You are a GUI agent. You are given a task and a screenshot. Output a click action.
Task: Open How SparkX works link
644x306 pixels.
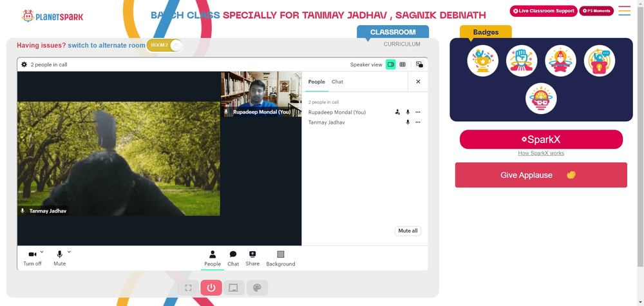[x=541, y=153]
